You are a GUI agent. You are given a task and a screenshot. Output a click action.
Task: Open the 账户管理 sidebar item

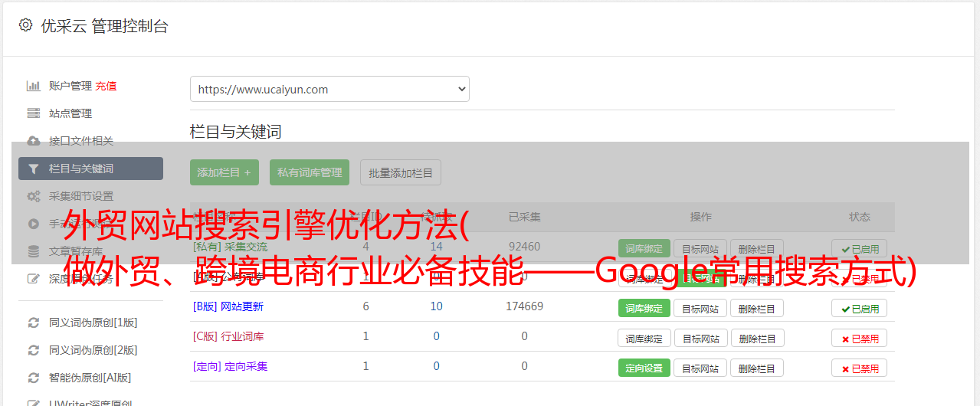(x=70, y=86)
